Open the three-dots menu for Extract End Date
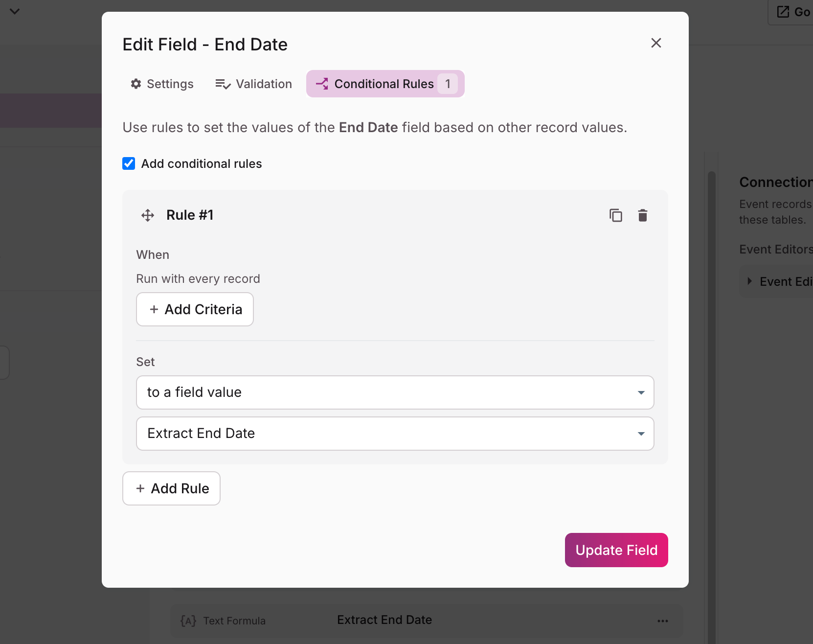 [663, 621]
